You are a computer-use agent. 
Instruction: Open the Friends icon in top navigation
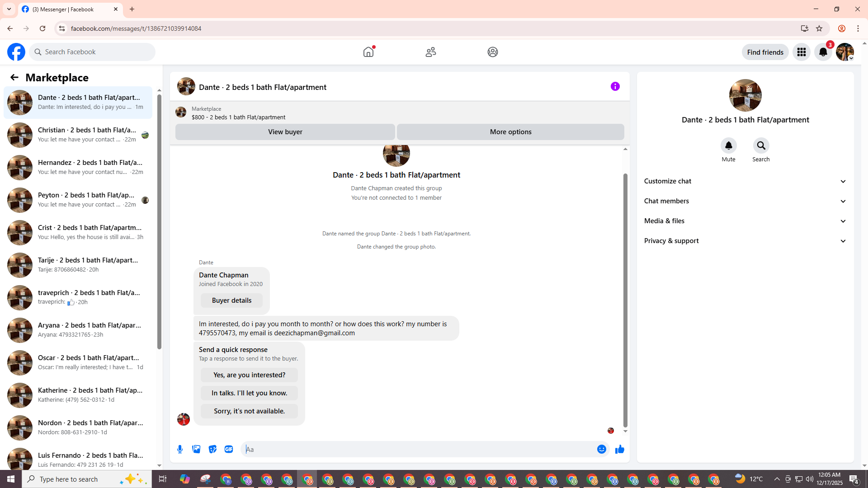(431, 52)
